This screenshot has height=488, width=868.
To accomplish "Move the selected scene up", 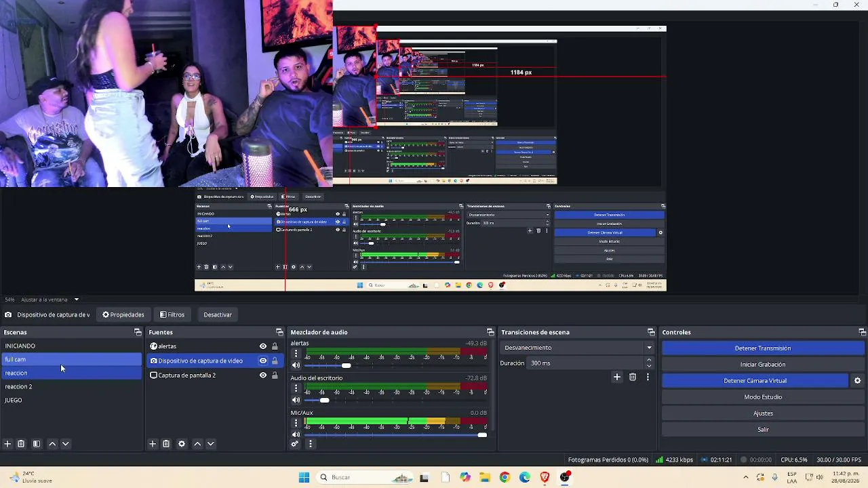I will [52, 444].
